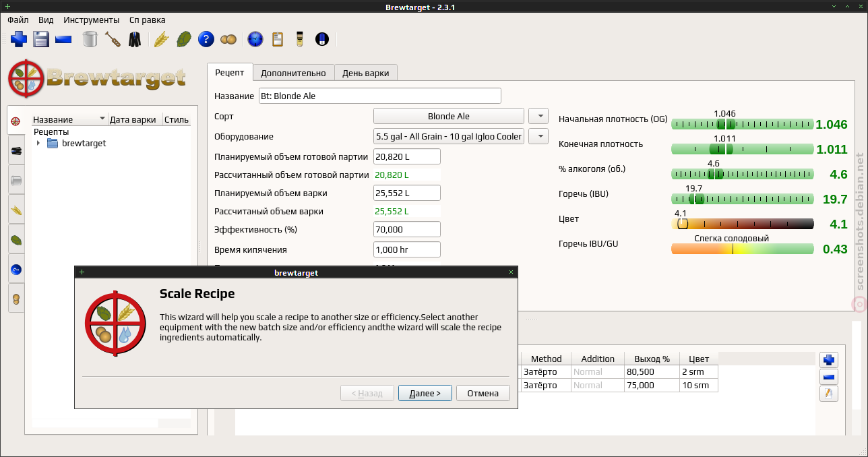Viewport: 868px width, 457px height.
Task: Open the Miscs question-mark toolbar icon
Action: point(206,39)
